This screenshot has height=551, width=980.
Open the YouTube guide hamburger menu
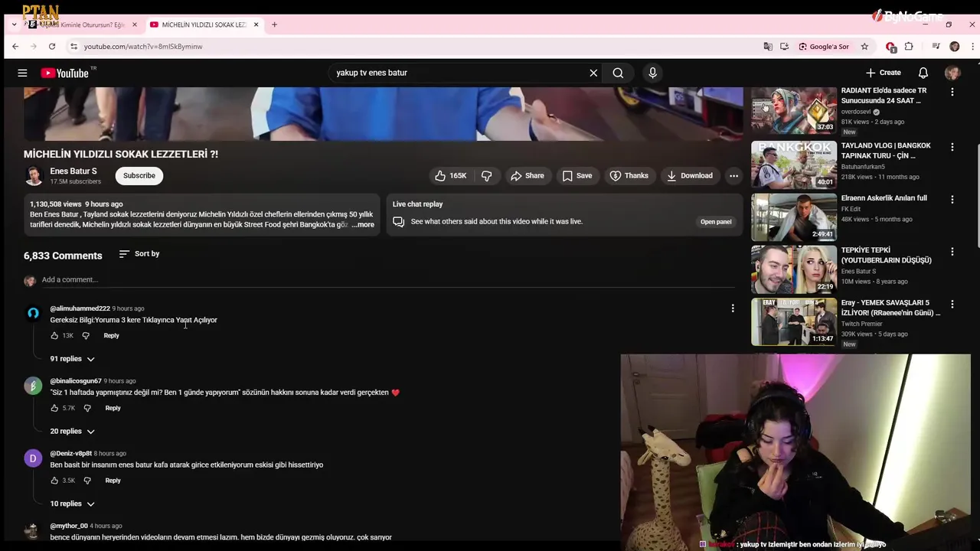(22, 73)
